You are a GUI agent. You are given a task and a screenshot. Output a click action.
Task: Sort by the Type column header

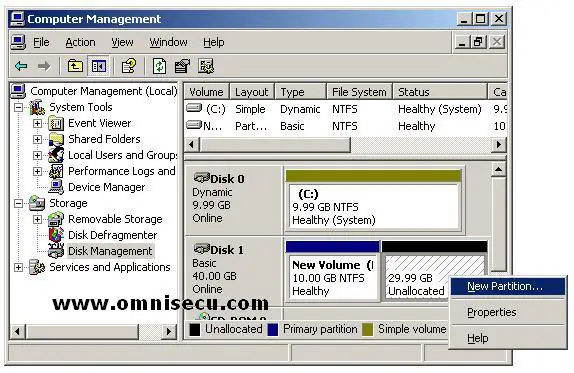300,92
